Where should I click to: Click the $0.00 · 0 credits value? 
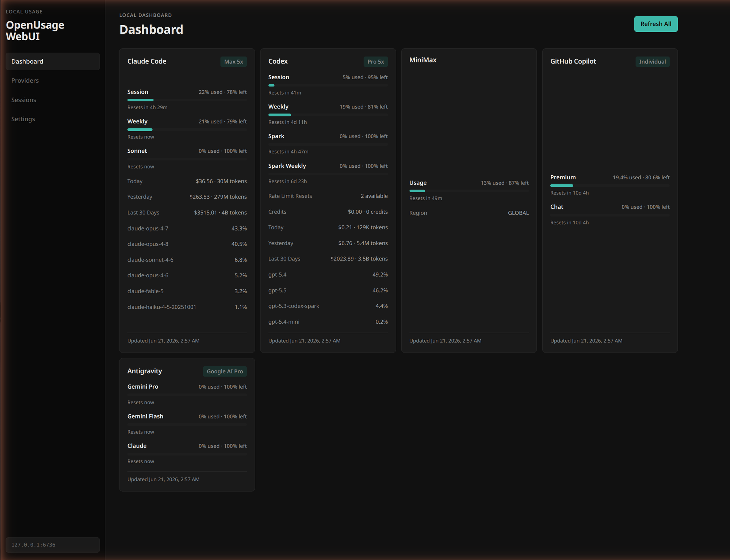[x=368, y=212]
